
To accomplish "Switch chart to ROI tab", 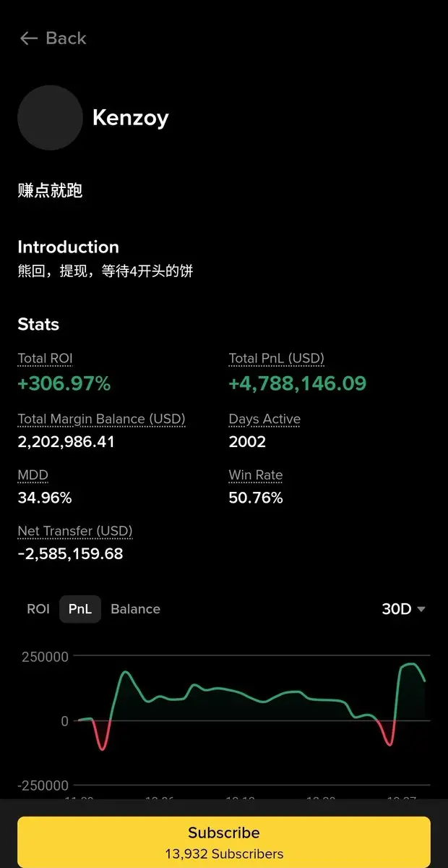I will click(x=38, y=609).
